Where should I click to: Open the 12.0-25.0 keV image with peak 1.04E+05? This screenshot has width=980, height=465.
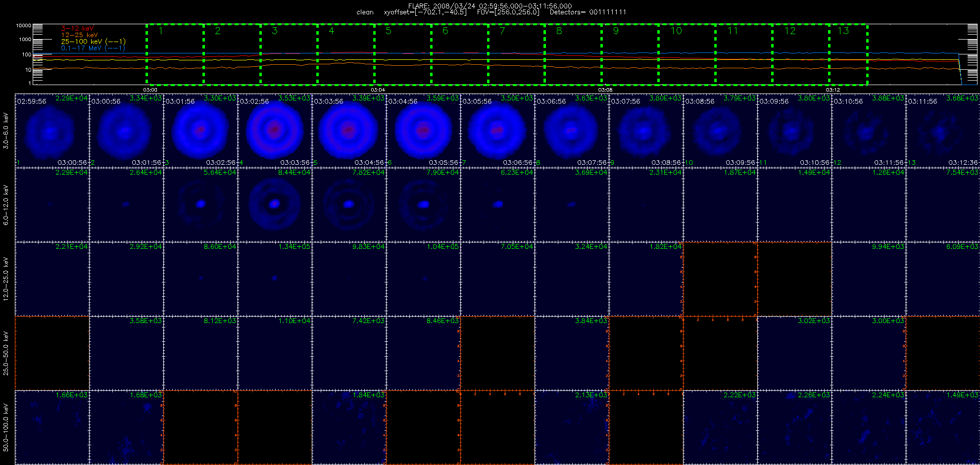point(423,279)
